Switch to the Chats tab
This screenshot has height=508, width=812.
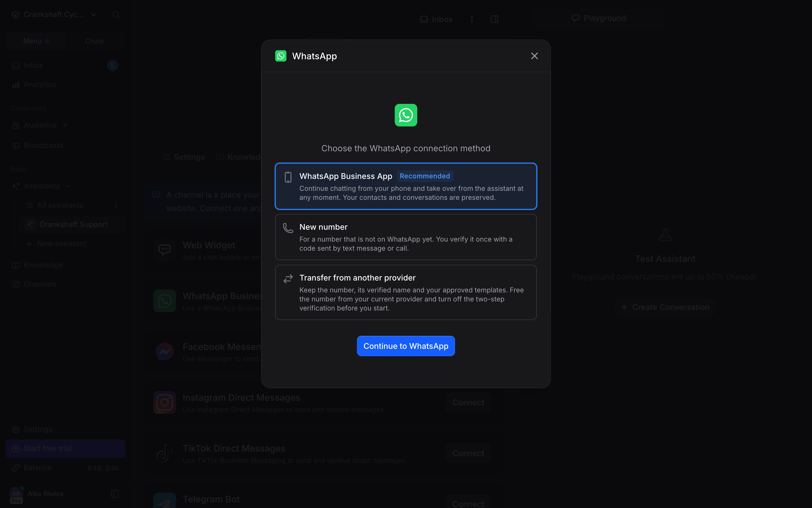(x=94, y=41)
